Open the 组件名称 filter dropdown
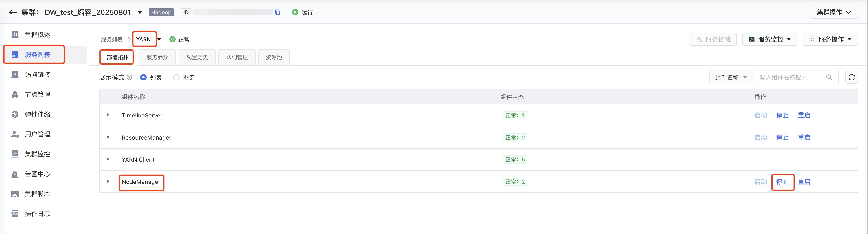 pos(730,77)
